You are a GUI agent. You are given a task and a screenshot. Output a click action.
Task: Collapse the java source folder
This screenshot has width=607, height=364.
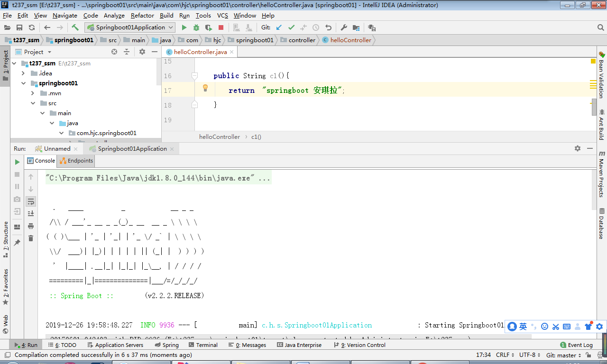click(52, 123)
